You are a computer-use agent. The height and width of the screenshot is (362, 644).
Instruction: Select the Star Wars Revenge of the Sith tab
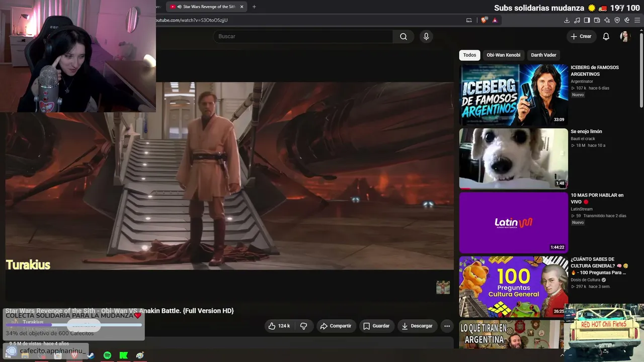[206, 7]
